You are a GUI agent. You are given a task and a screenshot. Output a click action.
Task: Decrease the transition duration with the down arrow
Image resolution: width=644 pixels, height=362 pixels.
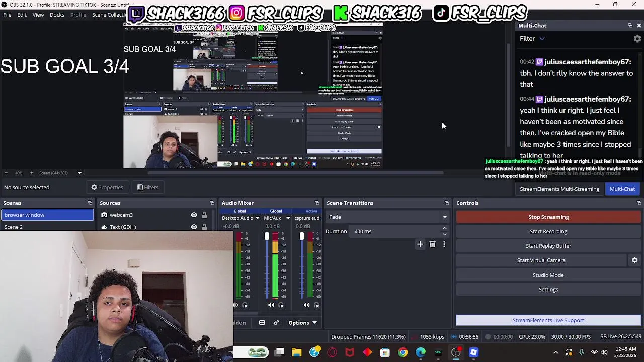[x=445, y=234]
